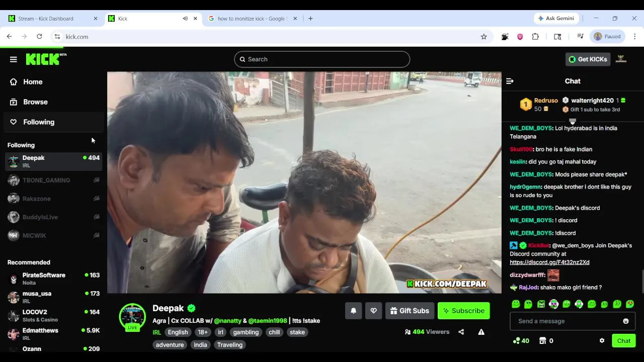Collapse the chat panel with arrow icon
The image size is (644, 362).
pos(510,81)
